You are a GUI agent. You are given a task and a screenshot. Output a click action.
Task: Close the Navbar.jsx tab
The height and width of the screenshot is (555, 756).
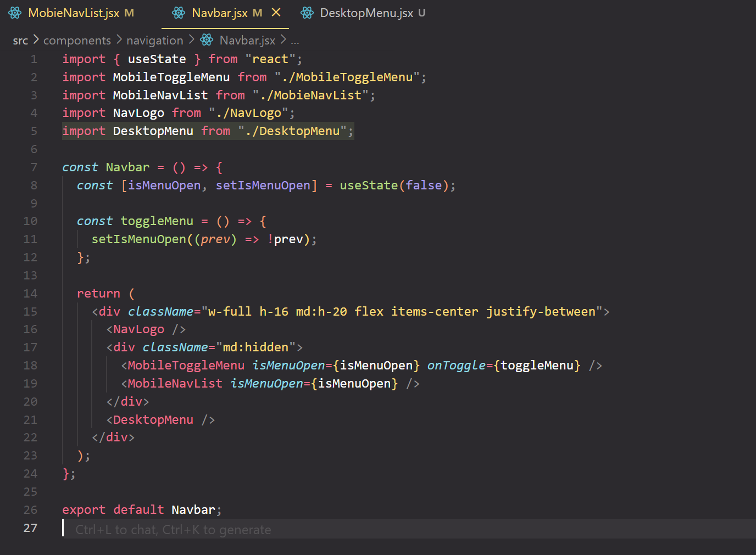point(276,12)
